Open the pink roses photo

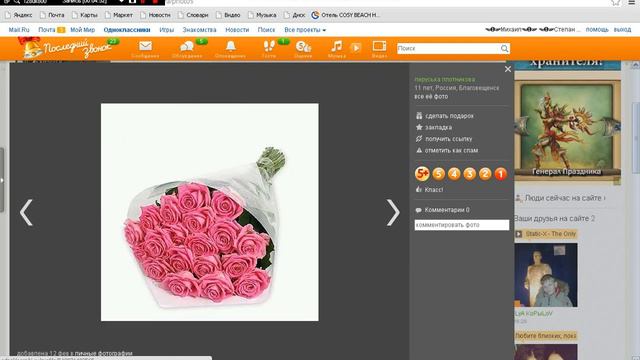(210, 212)
